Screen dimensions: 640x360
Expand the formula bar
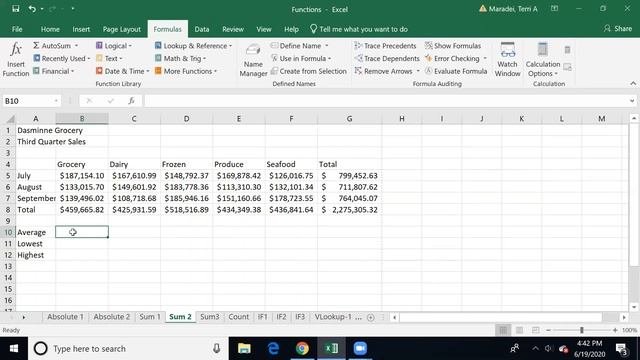pos(632,101)
